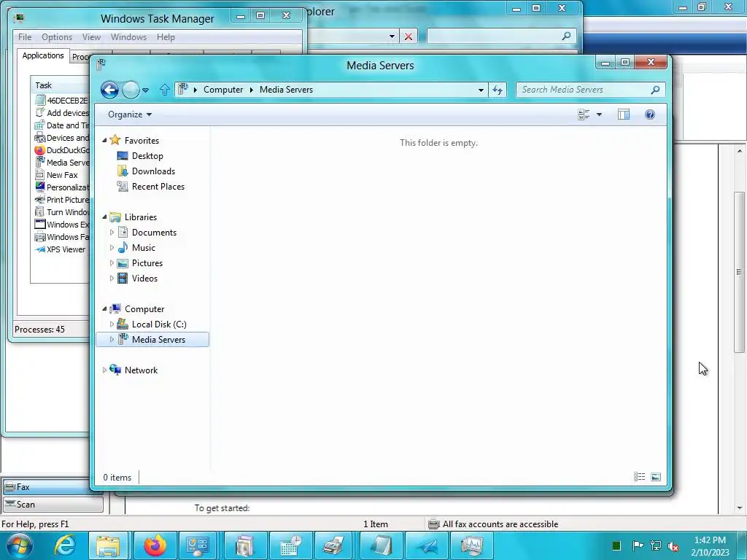747x560 pixels.
Task: Open Windows menu in Task Manager
Action: [x=128, y=36]
